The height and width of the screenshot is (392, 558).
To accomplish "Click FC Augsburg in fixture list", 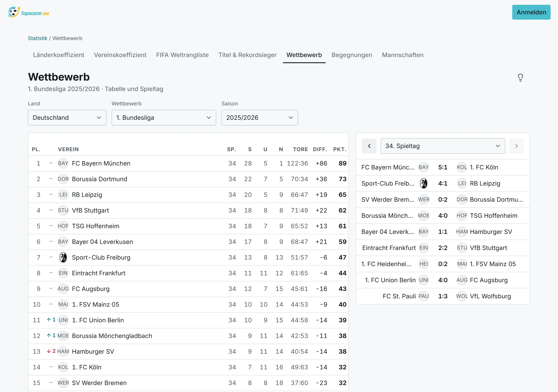I will tap(488, 280).
